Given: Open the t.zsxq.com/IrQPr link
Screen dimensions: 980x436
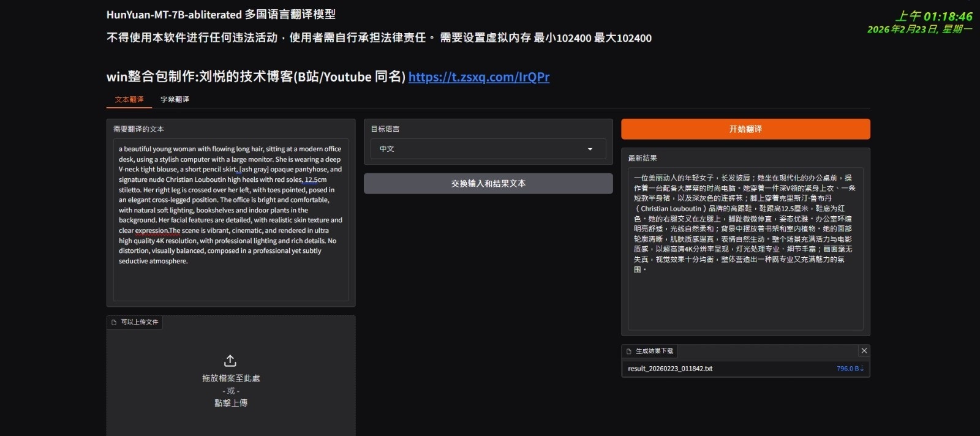Looking at the screenshot, I should pyautogui.click(x=479, y=77).
